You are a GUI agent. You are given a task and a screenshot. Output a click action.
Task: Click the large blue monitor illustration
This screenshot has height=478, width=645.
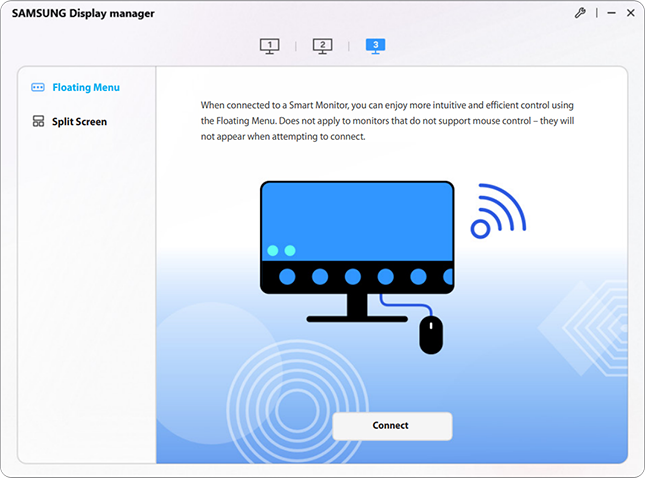(356, 220)
